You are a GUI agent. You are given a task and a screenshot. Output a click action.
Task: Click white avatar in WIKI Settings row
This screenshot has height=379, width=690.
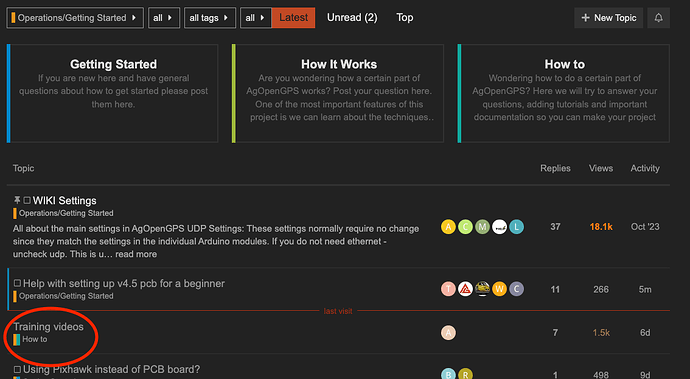coord(499,227)
